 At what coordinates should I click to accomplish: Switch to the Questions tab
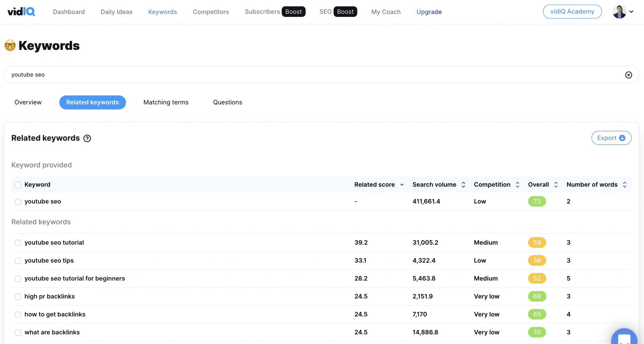click(x=228, y=102)
